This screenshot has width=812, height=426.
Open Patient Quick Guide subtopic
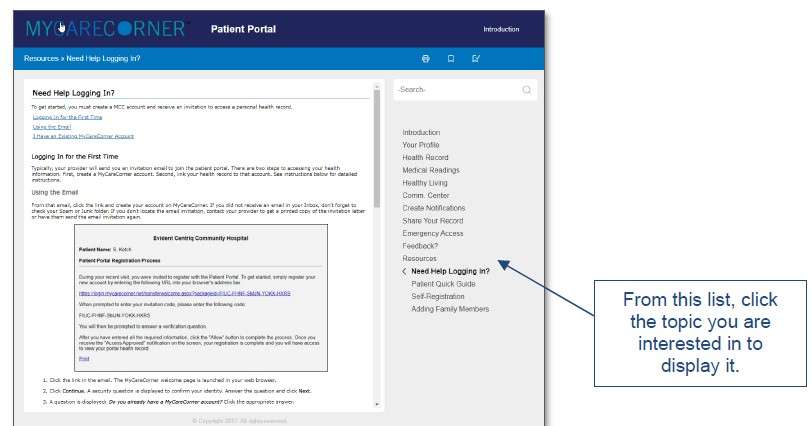click(443, 284)
